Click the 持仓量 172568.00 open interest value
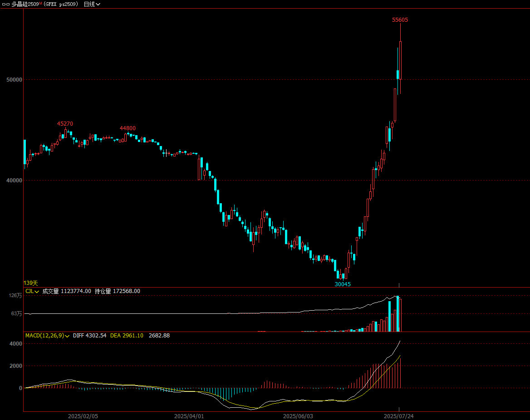 (x=117, y=291)
